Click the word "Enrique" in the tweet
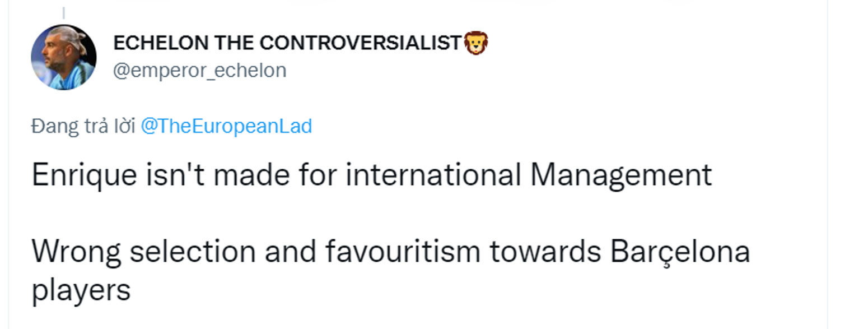 point(84,175)
